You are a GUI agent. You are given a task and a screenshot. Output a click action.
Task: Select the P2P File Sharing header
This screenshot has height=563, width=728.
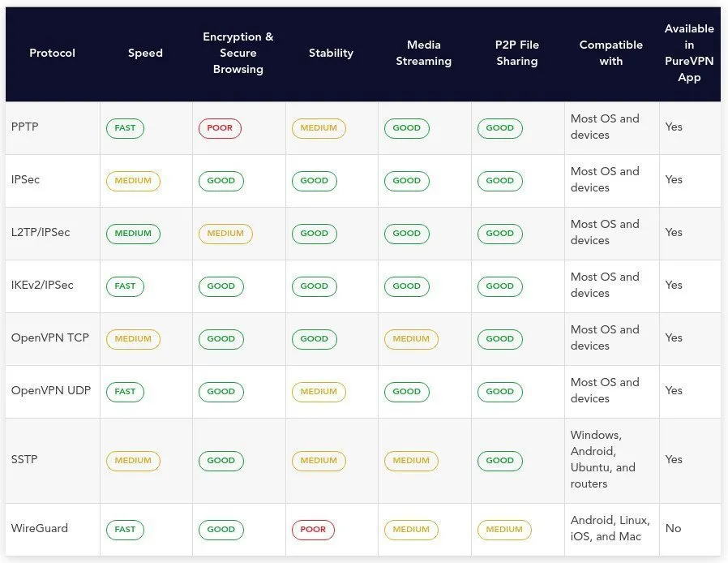point(516,54)
